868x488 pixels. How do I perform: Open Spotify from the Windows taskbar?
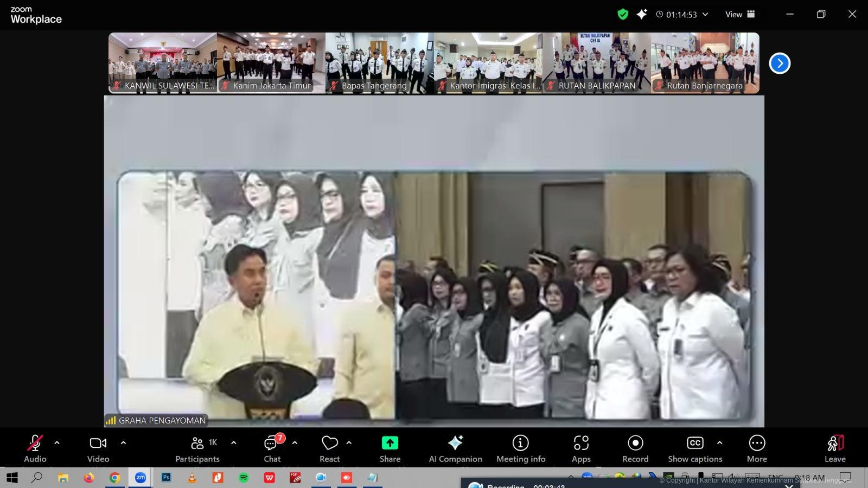pos(244,478)
